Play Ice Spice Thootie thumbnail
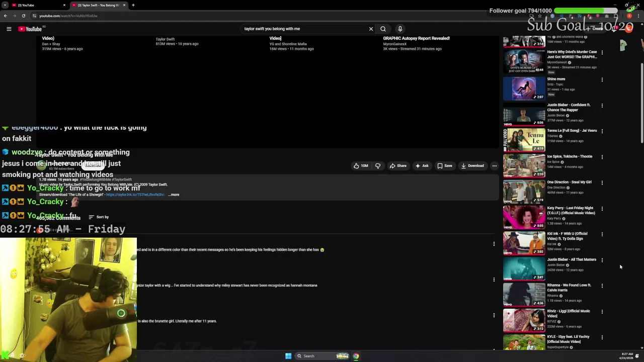This screenshot has height=362, width=644. pos(524,165)
